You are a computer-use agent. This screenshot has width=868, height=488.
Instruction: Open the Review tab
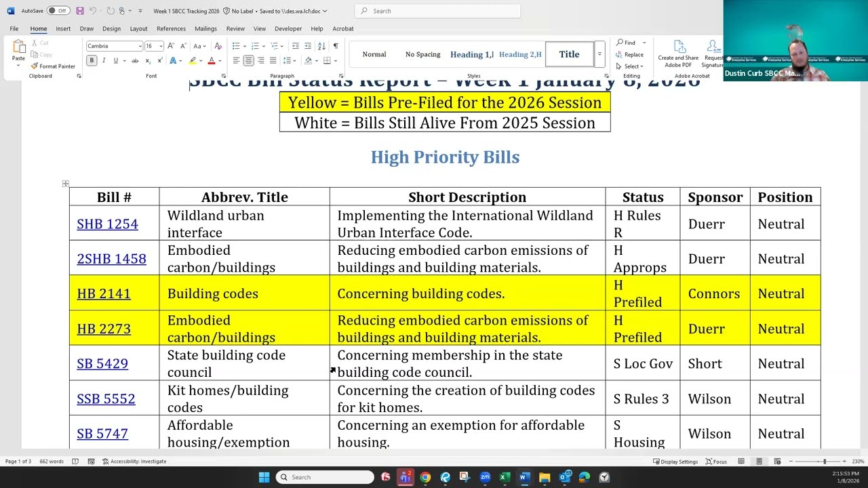[235, 28]
